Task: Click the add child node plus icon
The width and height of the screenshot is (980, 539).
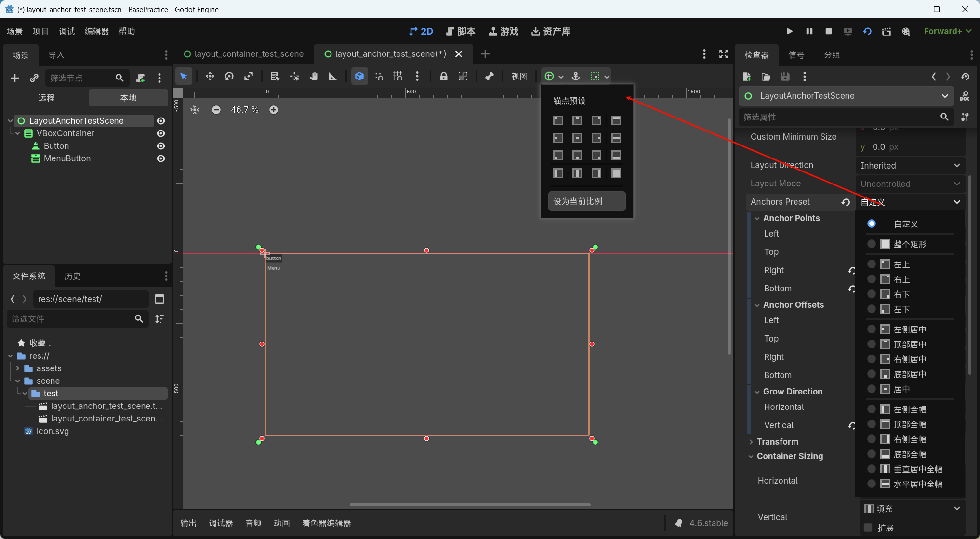Action: [15, 78]
